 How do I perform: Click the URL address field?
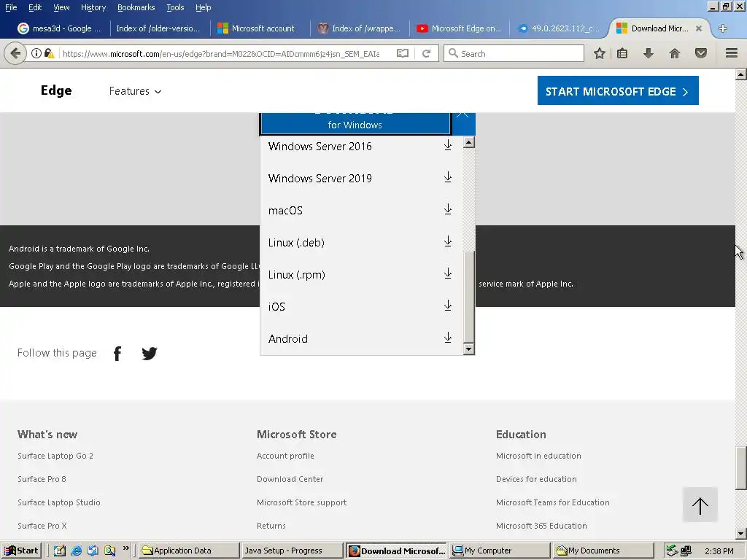[221, 54]
